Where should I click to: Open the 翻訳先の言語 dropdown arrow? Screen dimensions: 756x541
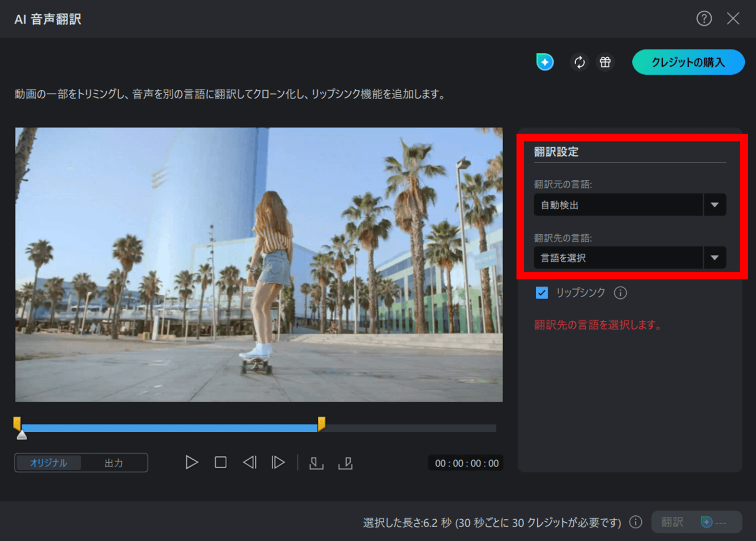click(715, 258)
